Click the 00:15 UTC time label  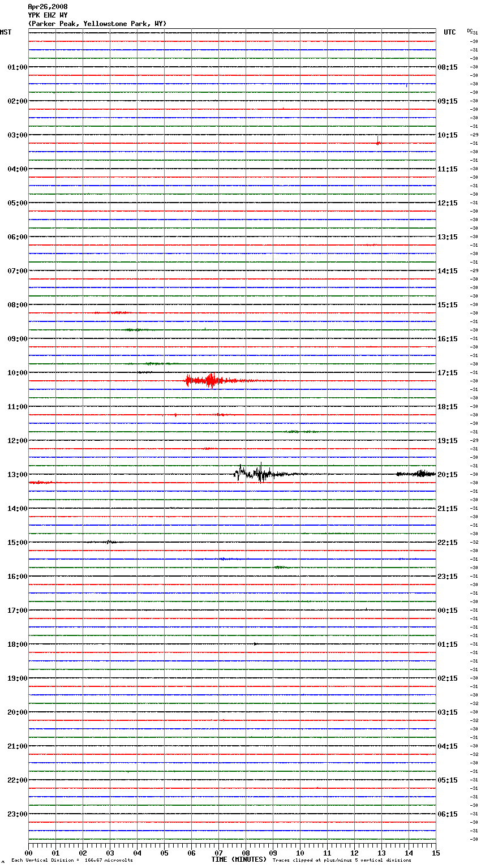(448, 611)
